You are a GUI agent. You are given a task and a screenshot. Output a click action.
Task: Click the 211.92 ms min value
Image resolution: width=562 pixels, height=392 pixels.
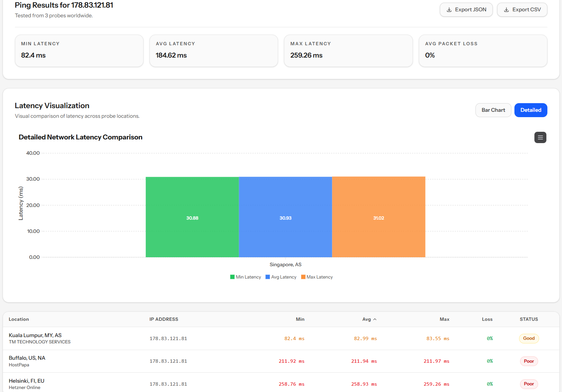coord(291,361)
